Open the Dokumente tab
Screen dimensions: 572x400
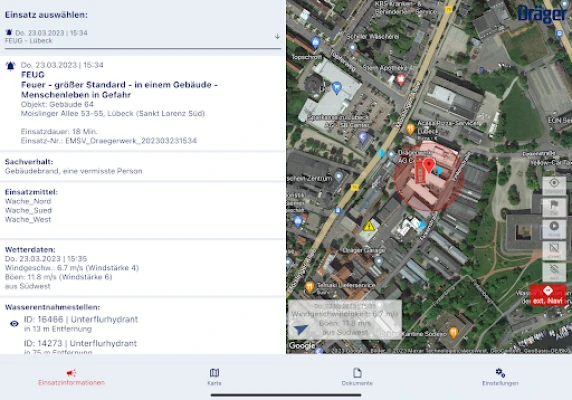(357, 377)
